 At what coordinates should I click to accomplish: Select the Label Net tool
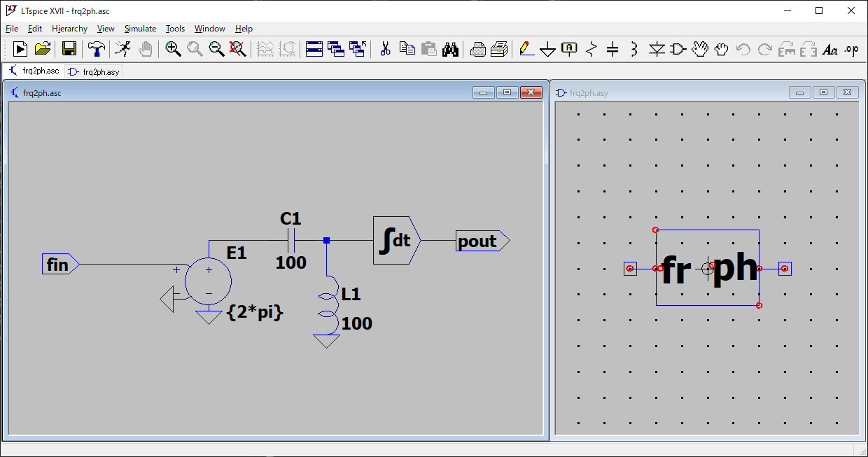click(x=570, y=49)
